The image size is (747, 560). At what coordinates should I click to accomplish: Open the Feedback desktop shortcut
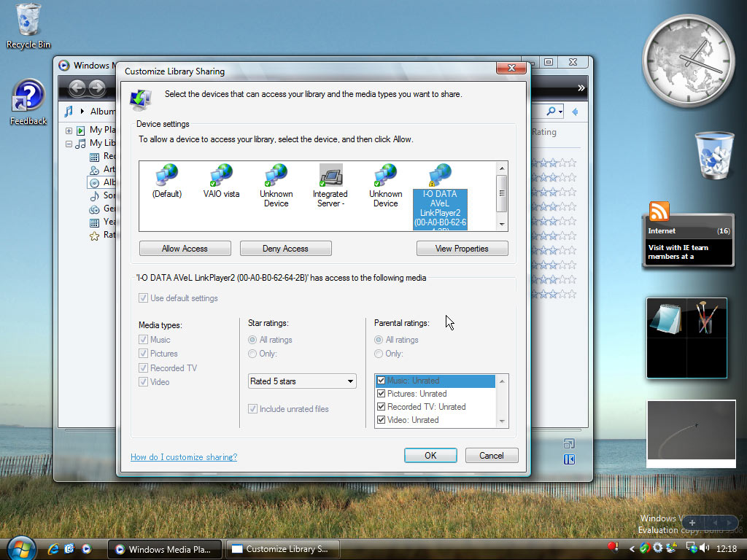[28, 102]
